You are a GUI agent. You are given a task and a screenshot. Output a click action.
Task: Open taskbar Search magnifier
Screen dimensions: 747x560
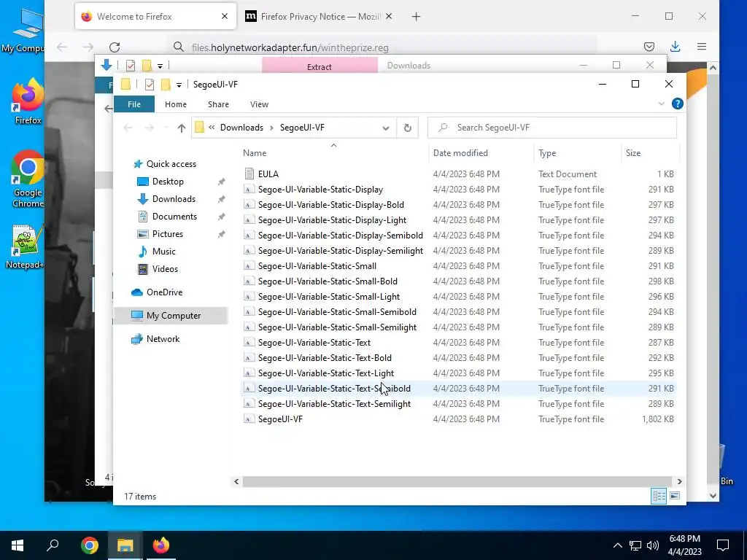click(x=53, y=545)
